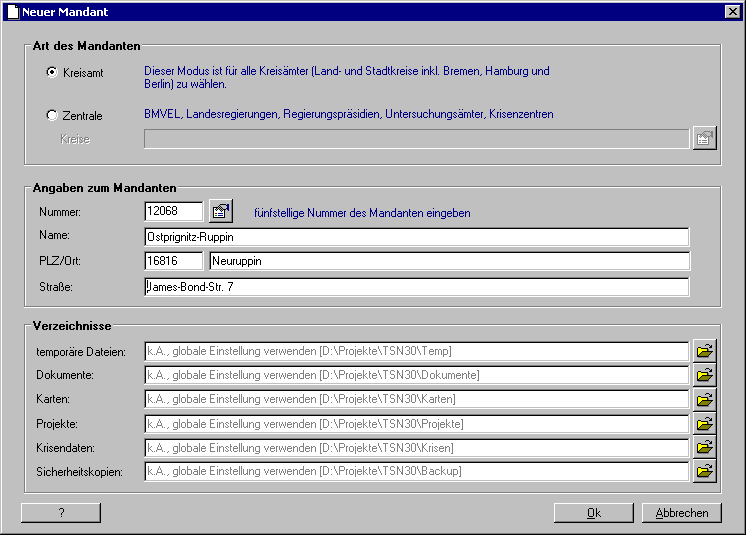
Task: Browse folder for Projekte directory
Action: point(705,424)
